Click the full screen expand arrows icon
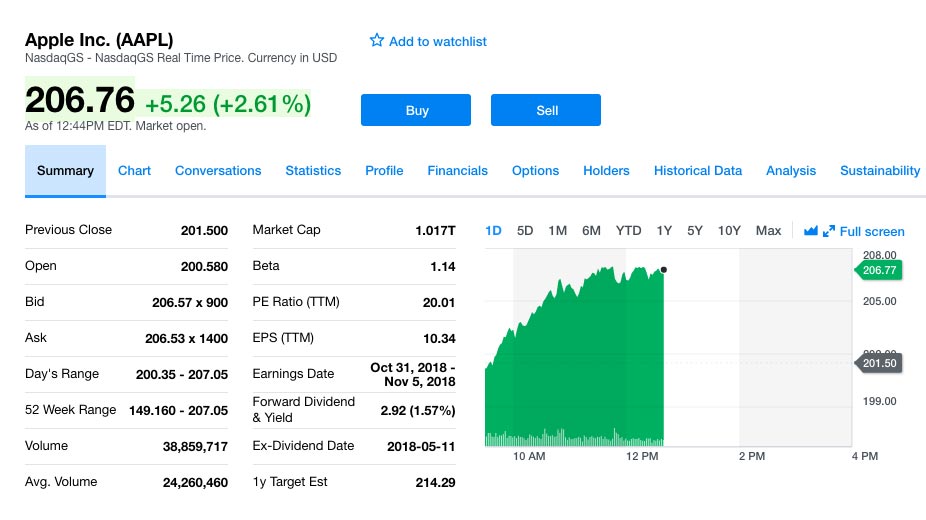 [829, 231]
